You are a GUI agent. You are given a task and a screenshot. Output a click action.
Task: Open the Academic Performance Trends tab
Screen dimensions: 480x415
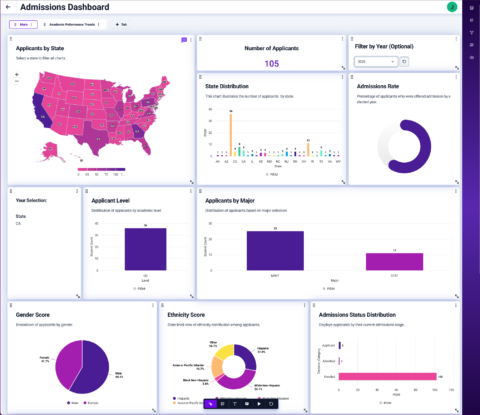click(72, 24)
